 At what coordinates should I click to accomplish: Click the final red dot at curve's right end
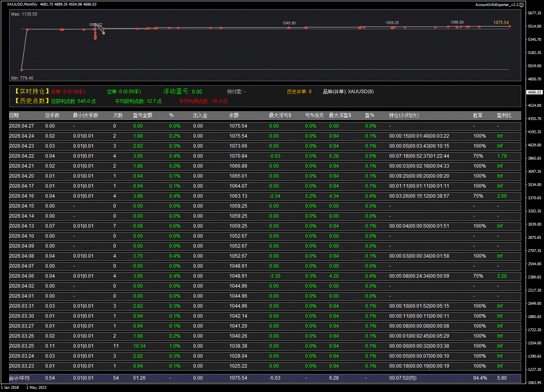(510, 26)
